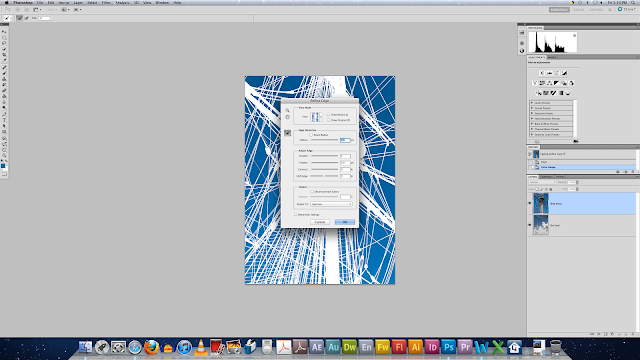Screen dimensions: 640x360
Task: Click OK in Refine Edge dialog
Action: [345, 222]
